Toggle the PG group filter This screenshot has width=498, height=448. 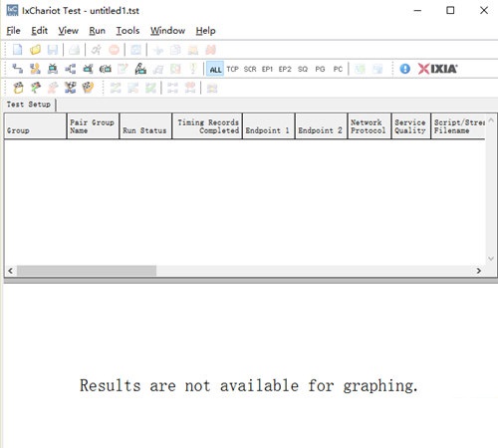[320, 69]
